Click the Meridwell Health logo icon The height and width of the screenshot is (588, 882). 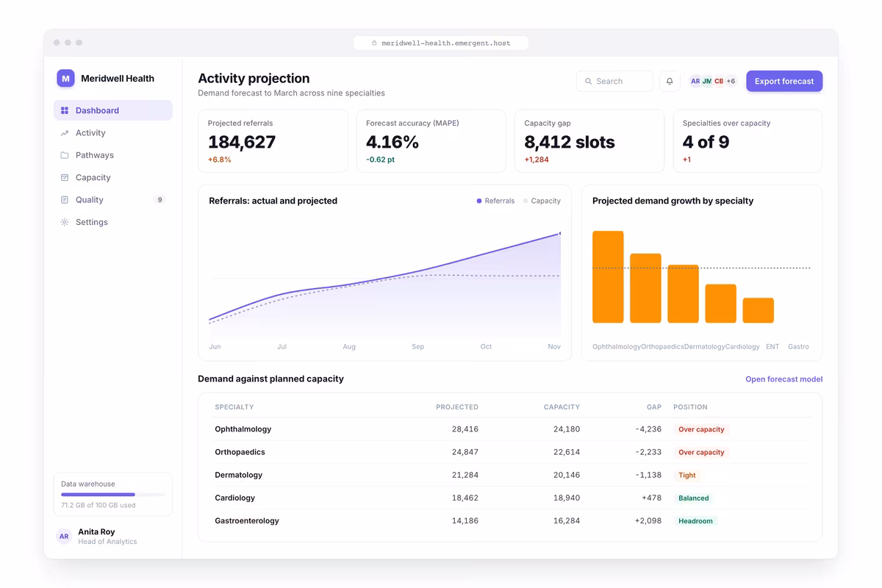(x=65, y=79)
